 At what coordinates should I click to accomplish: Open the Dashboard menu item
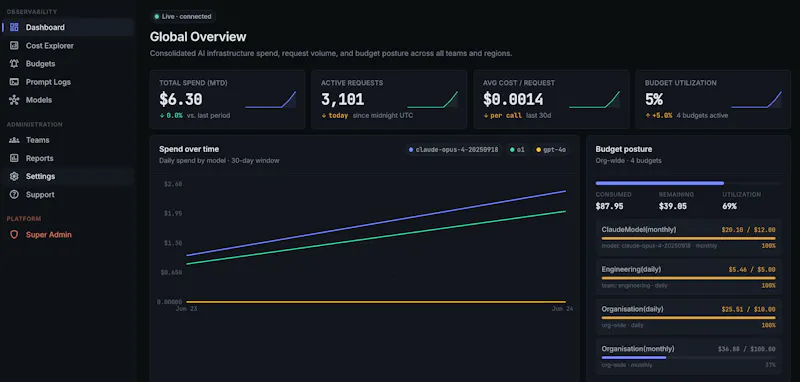pos(68,28)
